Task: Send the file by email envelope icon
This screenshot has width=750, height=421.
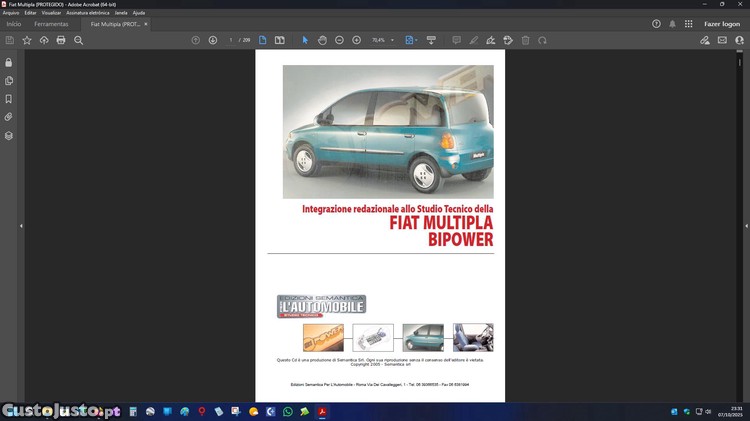Action: click(x=723, y=40)
